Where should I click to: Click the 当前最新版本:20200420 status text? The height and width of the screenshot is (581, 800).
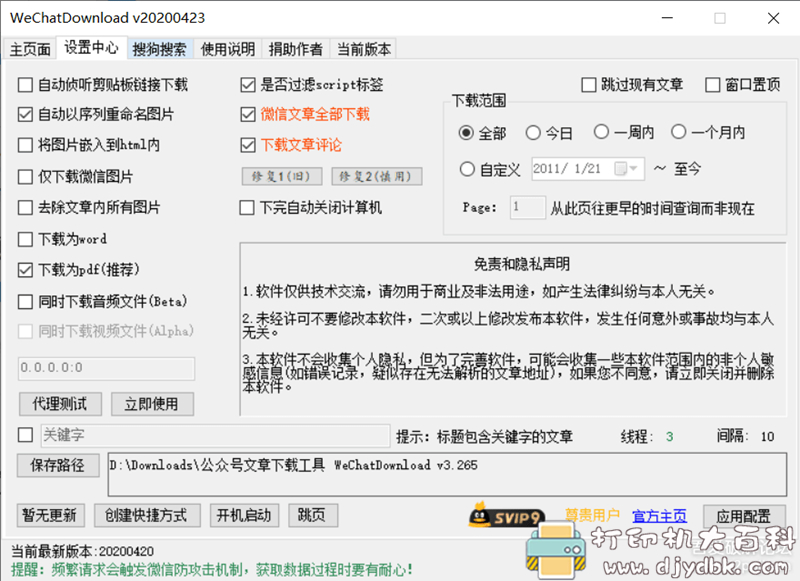pos(82,551)
